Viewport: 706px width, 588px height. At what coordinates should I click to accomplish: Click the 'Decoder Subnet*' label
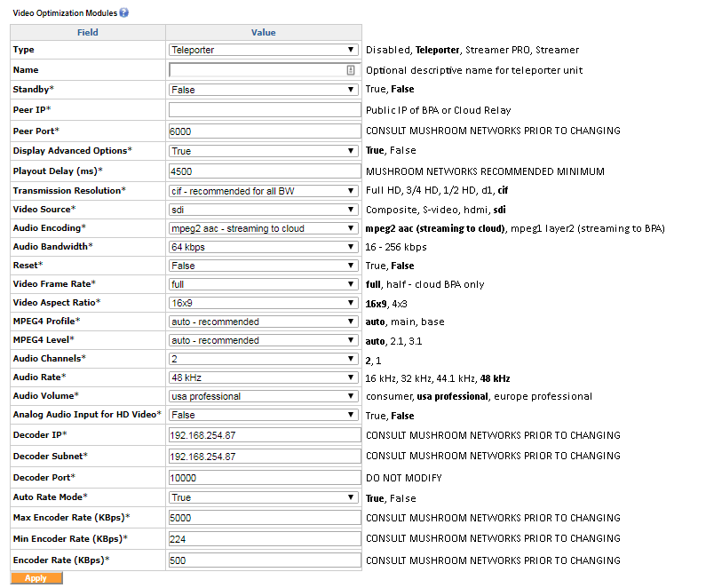(51, 456)
